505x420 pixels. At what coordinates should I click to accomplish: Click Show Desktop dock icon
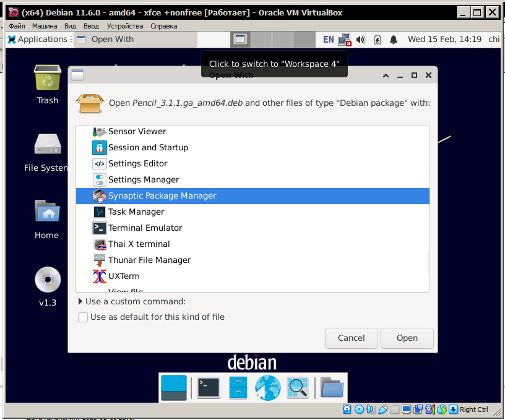tap(173, 388)
